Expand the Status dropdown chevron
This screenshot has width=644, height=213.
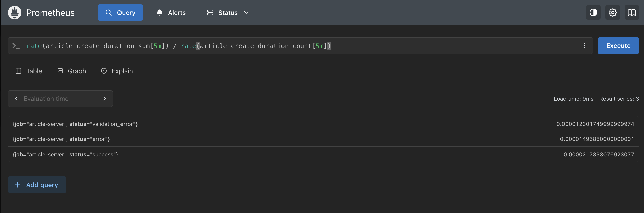pyautogui.click(x=246, y=13)
